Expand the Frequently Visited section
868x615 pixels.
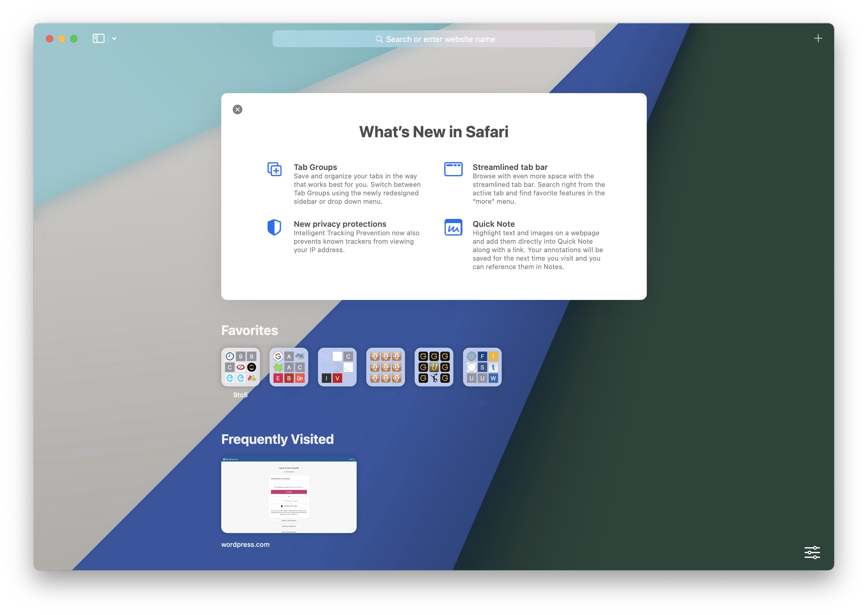point(278,439)
